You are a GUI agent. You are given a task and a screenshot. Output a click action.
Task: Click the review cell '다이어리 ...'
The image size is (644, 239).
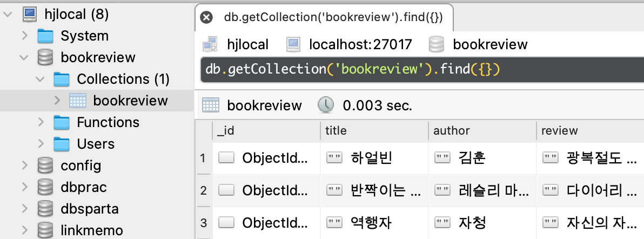(590, 190)
